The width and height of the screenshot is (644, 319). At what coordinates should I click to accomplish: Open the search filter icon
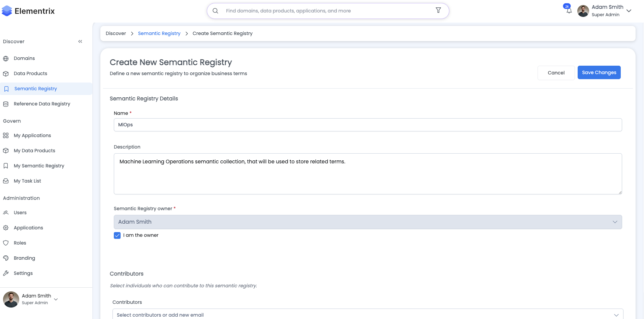(x=438, y=10)
